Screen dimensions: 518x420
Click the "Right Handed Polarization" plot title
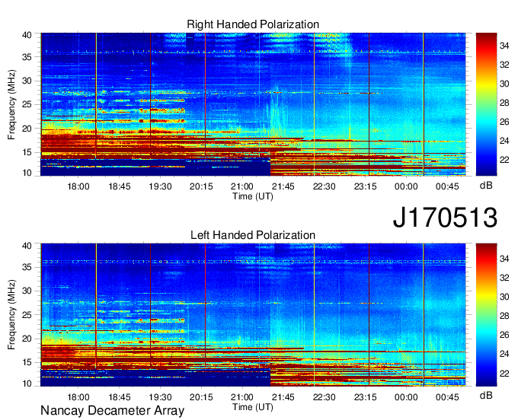point(253,24)
